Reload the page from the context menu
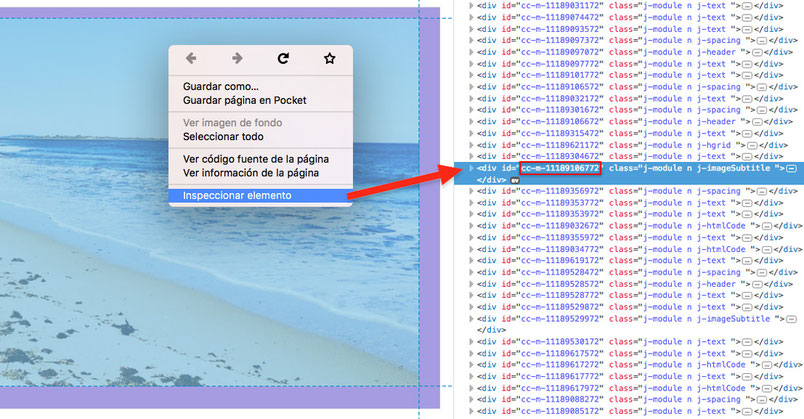The image size is (804, 419). click(x=283, y=58)
